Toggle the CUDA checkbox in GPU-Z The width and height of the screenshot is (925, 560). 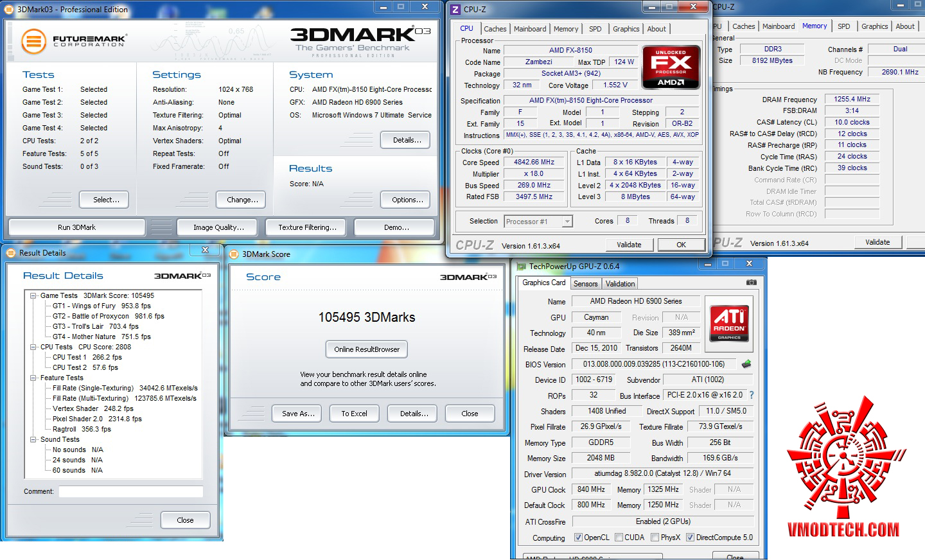(619, 538)
